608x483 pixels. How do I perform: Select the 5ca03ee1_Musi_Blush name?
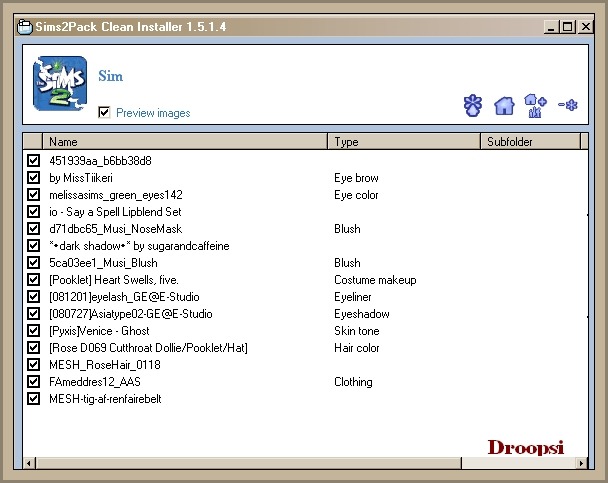103,263
